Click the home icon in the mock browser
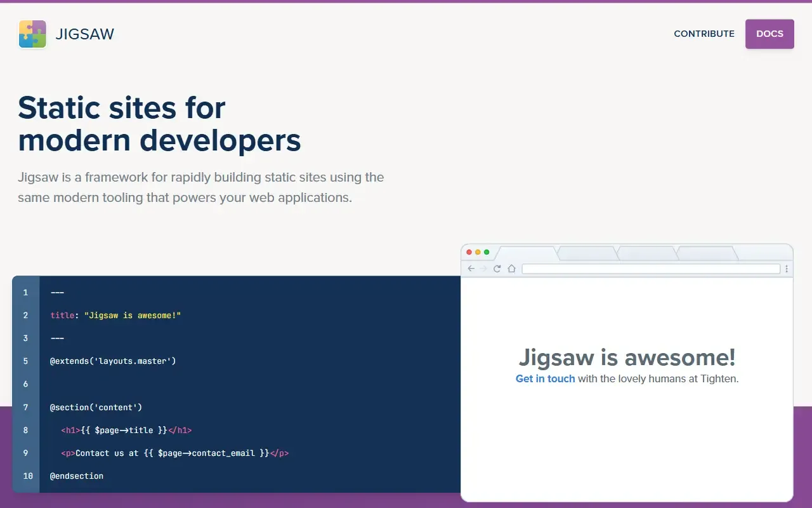This screenshot has width=812, height=508. tap(511, 269)
